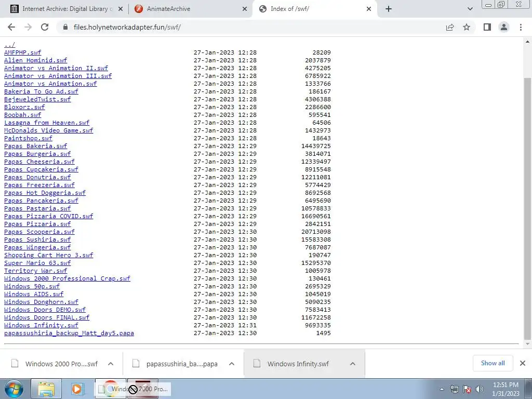Reload the page with the refresh icon

click(45, 27)
